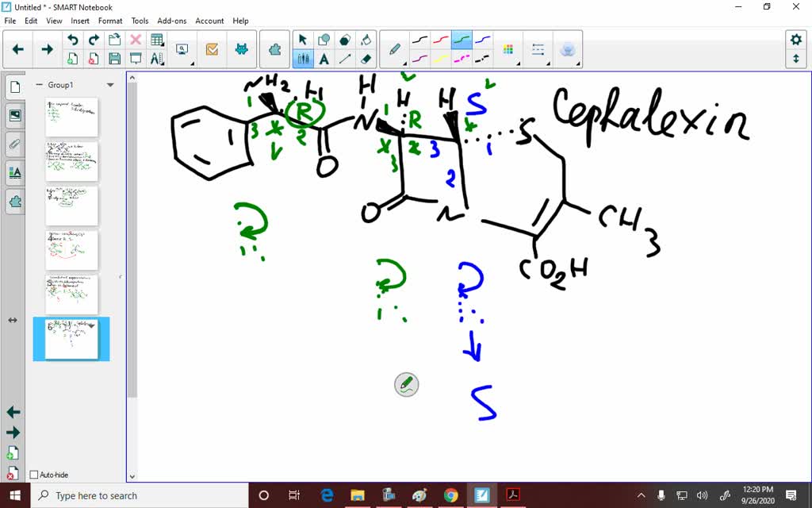
Task: Select the green pen style
Action: 461,38
